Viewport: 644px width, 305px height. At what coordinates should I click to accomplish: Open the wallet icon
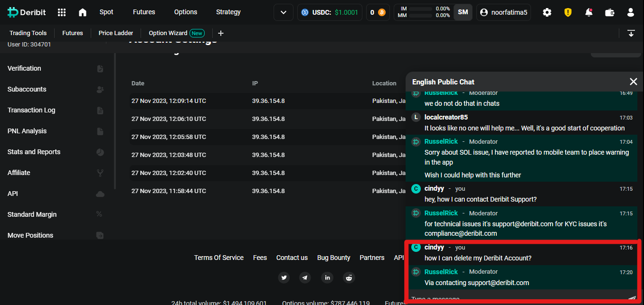click(x=610, y=12)
